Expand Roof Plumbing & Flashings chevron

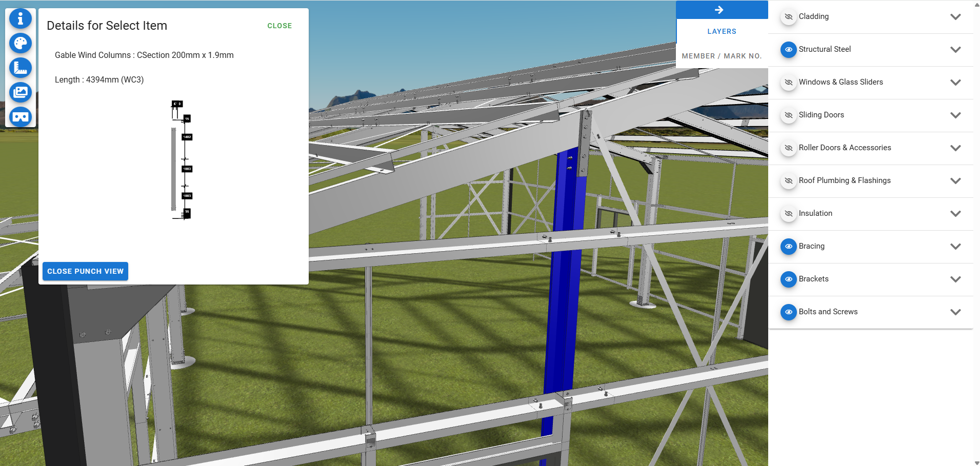[x=955, y=181]
